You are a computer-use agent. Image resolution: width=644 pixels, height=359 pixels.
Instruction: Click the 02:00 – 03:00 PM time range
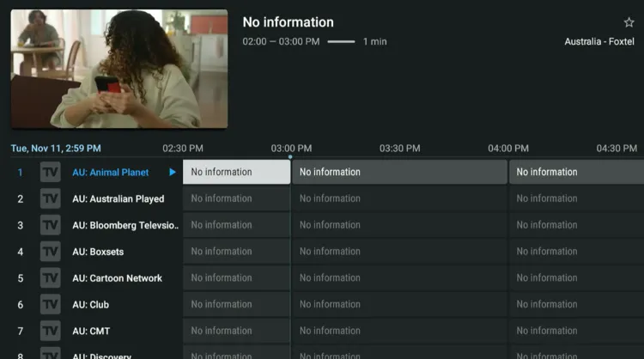[281, 41]
